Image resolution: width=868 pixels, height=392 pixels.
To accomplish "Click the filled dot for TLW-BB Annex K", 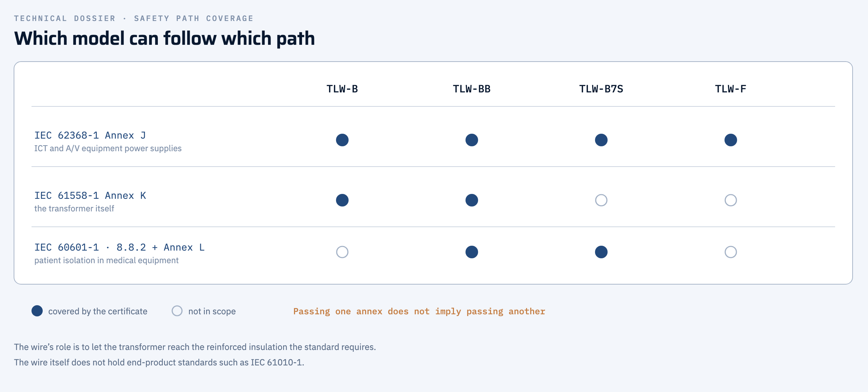I will 472,200.
